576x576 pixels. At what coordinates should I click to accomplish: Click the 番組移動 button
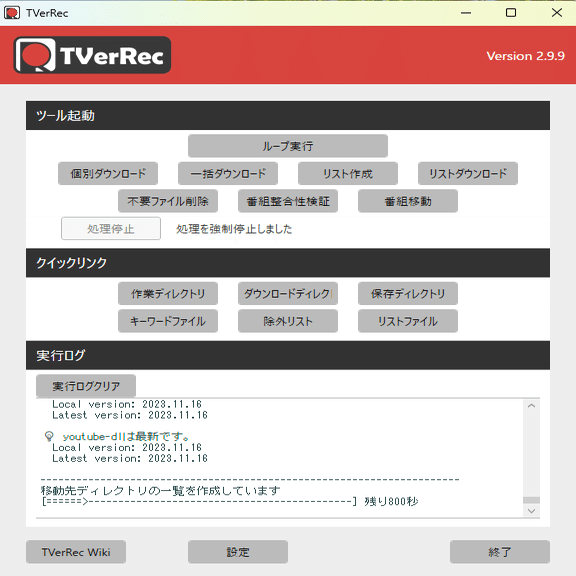click(408, 201)
